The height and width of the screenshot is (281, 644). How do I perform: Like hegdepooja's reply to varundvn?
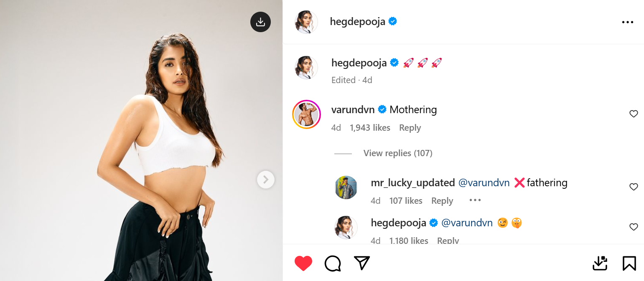pos(634,227)
